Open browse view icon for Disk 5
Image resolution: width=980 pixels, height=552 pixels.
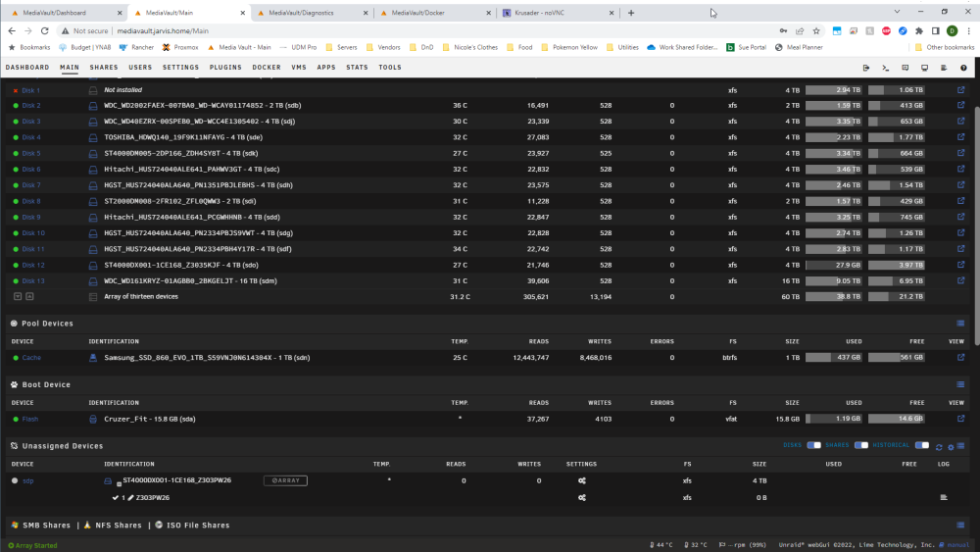click(x=960, y=153)
